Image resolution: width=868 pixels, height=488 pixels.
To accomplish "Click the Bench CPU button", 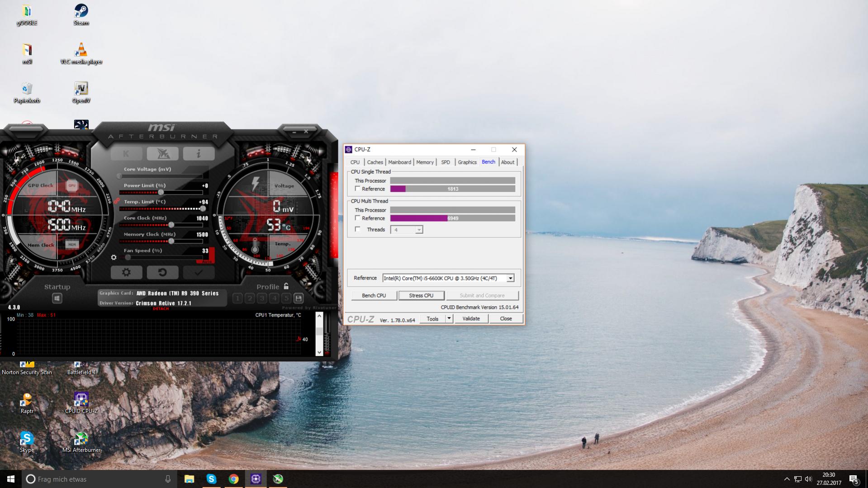I will tap(374, 295).
